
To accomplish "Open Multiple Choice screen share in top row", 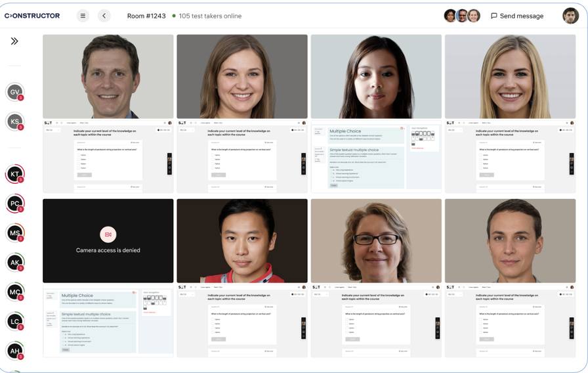I will [376, 157].
